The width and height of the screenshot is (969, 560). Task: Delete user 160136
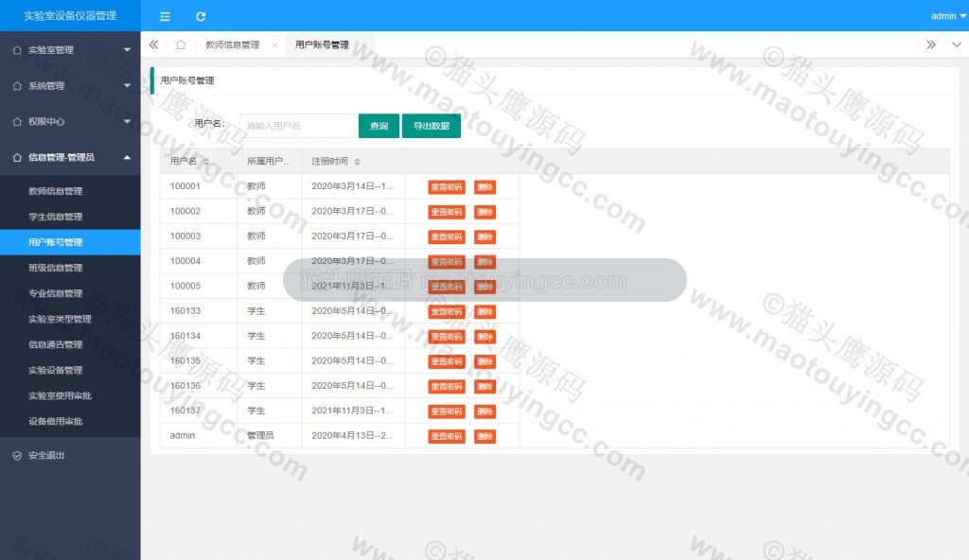[485, 386]
